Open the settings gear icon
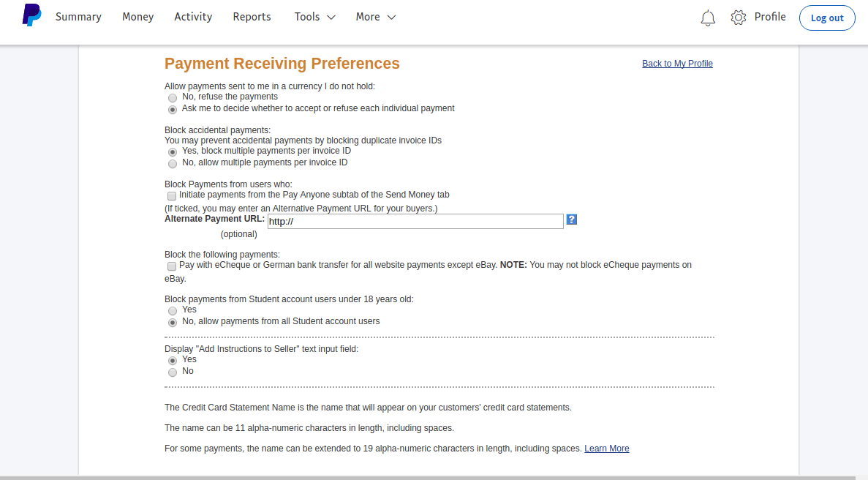The image size is (868, 480). point(739,17)
